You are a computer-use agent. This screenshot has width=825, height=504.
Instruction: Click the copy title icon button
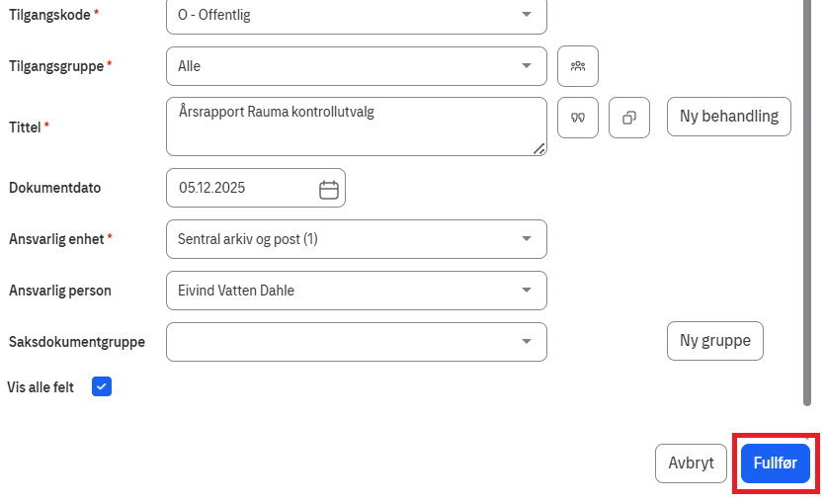pos(629,118)
